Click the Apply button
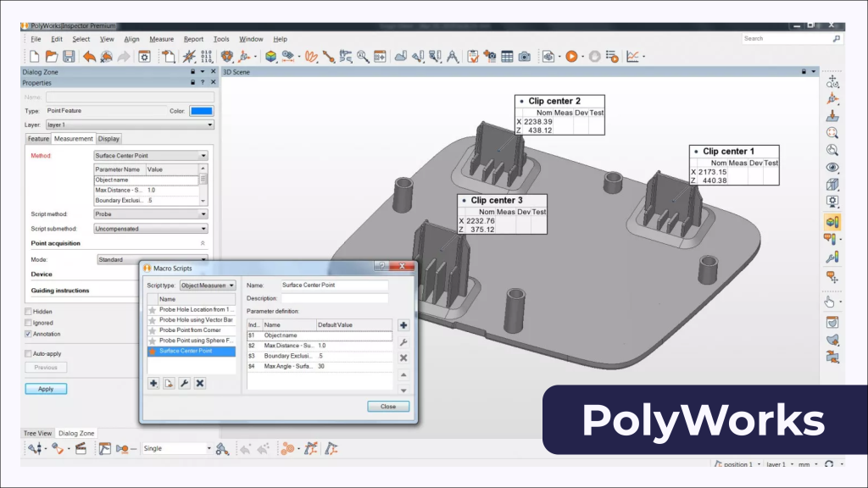The image size is (868, 488). [x=46, y=389]
